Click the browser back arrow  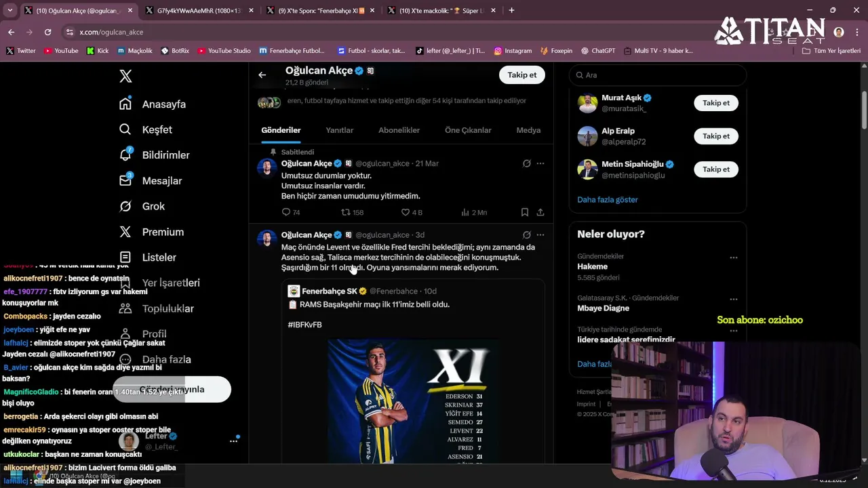click(11, 32)
